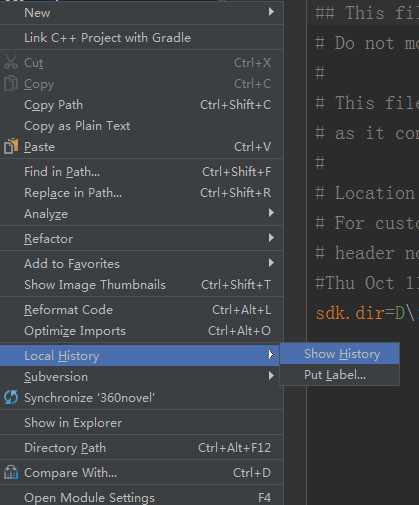Expand the New submenu arrow
This screenshot has height=505, width=419.
tap(271, 12)
